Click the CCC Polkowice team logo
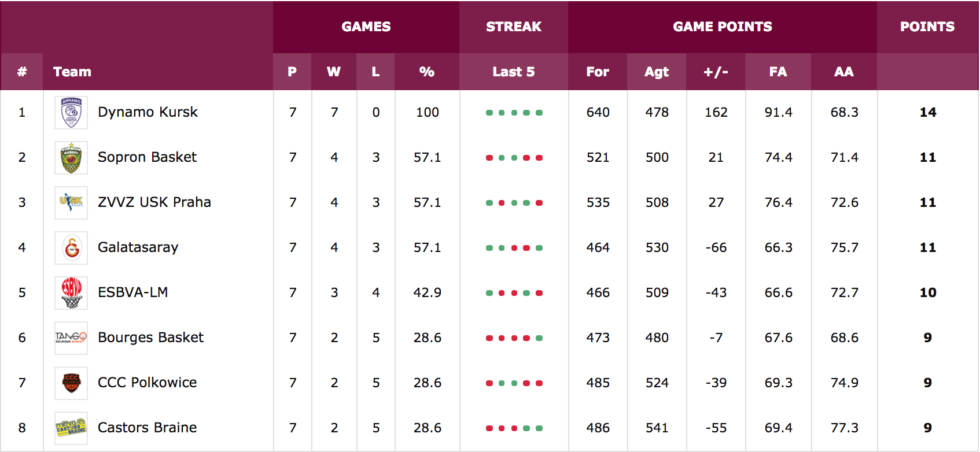This screenshot has width=980, height=452. (x=71, y=383)
